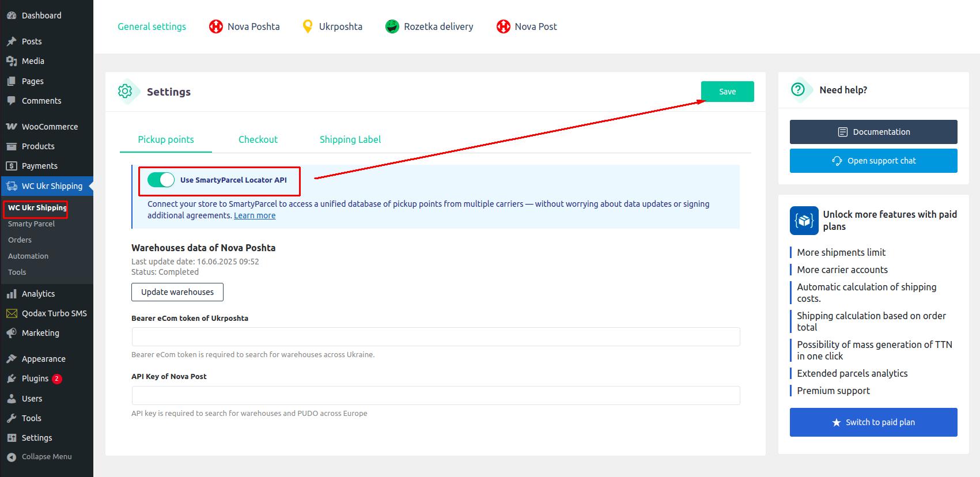Expand the Appearance sidebar menu
This screenshot has height=477, width=980.
click(x=43, y=359)
